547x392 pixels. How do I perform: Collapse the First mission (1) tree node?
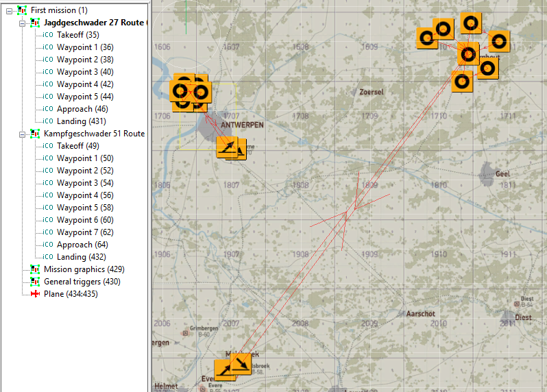pos(10,11)
